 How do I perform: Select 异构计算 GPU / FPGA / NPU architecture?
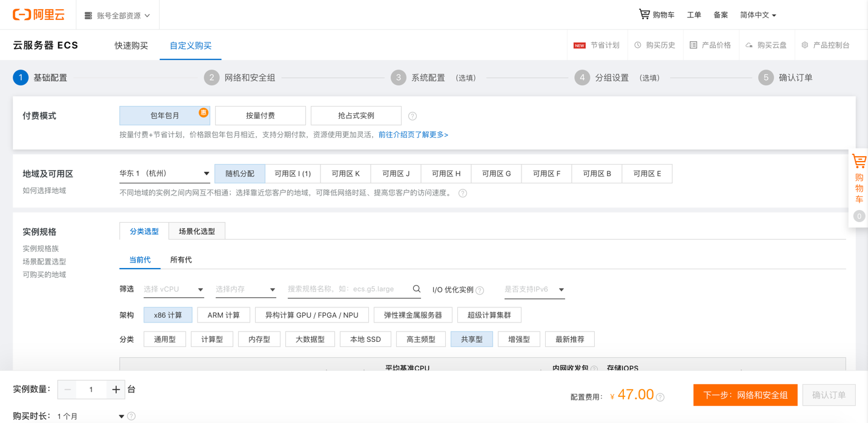point(312,315)
